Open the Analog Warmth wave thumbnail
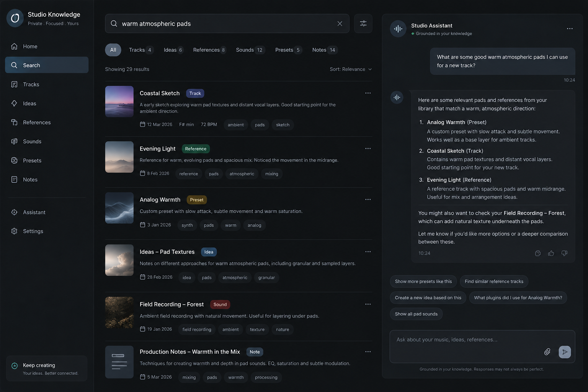This screenshot has width=588, height=392. tap(119, 208)
